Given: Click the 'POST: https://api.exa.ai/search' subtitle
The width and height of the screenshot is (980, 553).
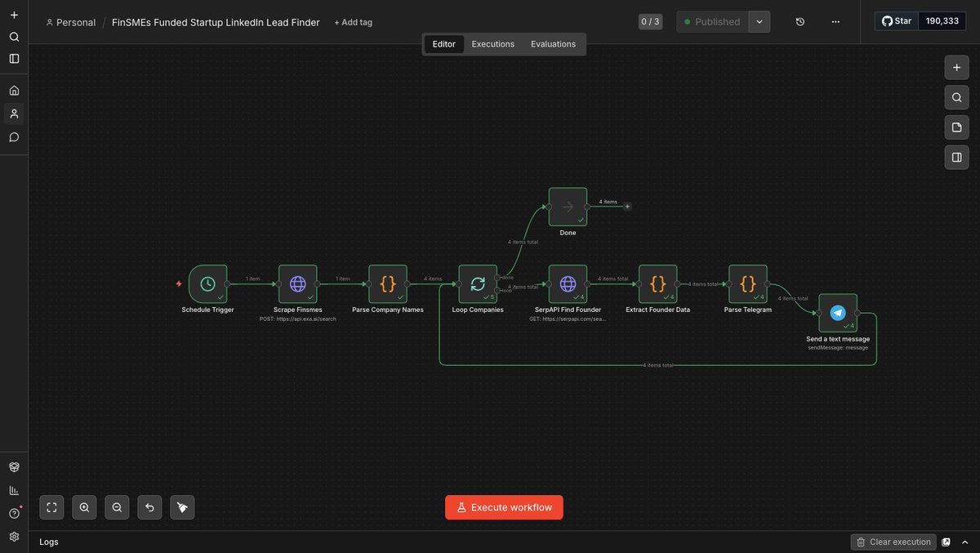Looking at the screenshot, I should click(x=297, y=319).
